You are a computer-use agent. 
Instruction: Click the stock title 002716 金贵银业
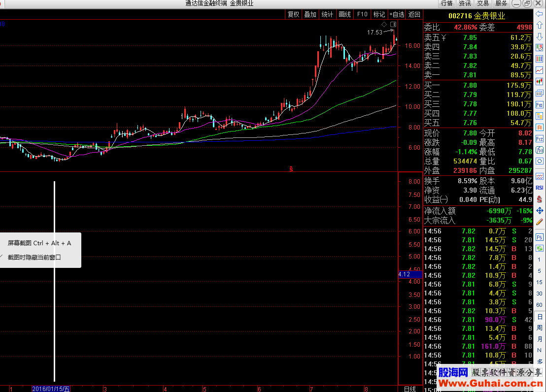pos(477,16)
